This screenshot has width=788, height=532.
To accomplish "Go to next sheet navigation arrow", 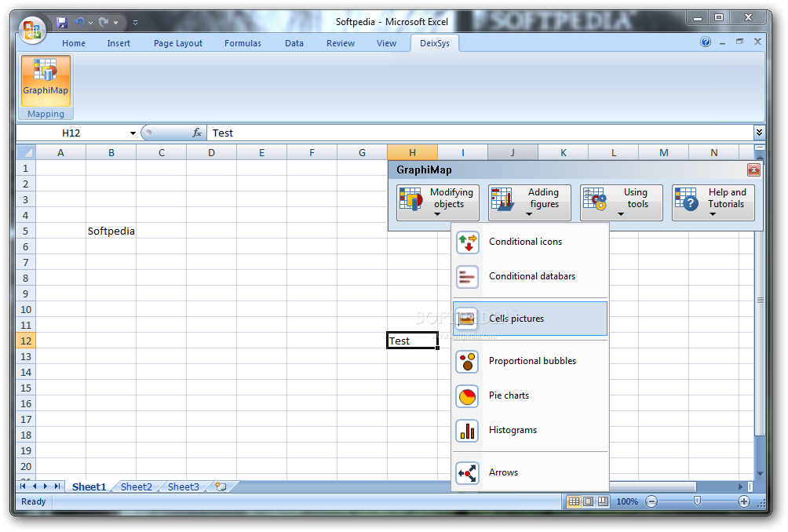I will pyautogui.click(x=46, y=486).
